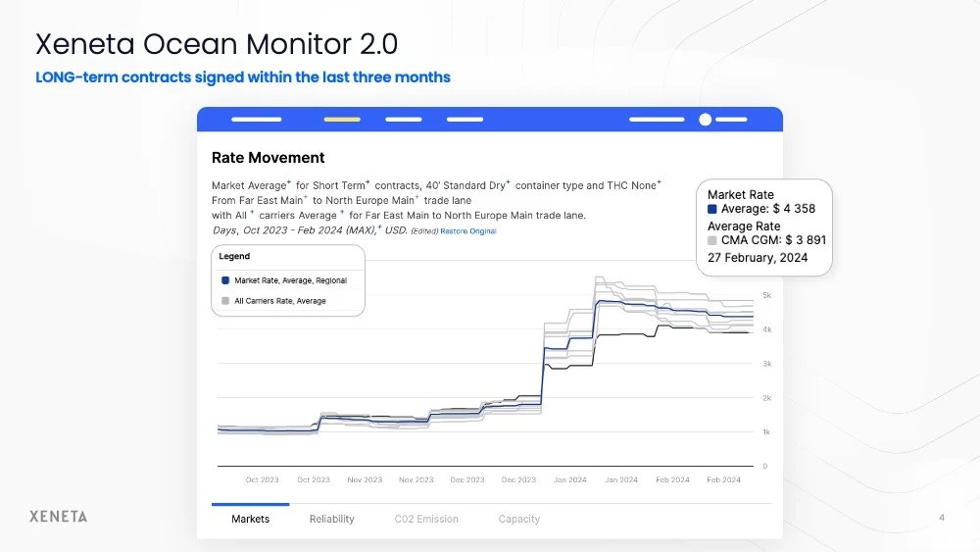Click the XENETA logo

click(58, 517)
